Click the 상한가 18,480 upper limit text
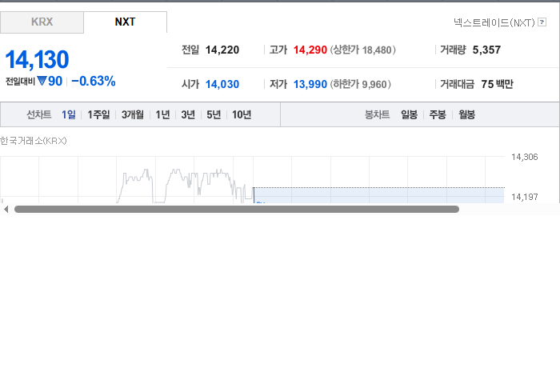 coord(362,50)
